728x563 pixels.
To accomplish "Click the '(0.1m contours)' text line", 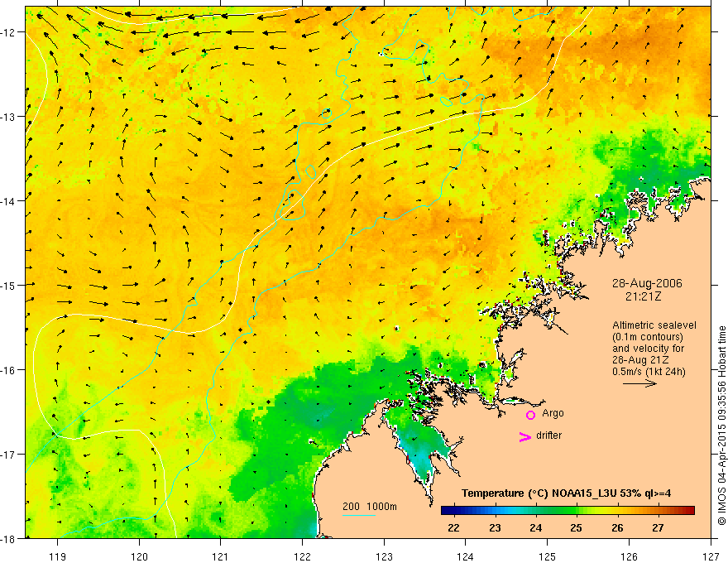I will pyautogui.click(x=648, y=337).
